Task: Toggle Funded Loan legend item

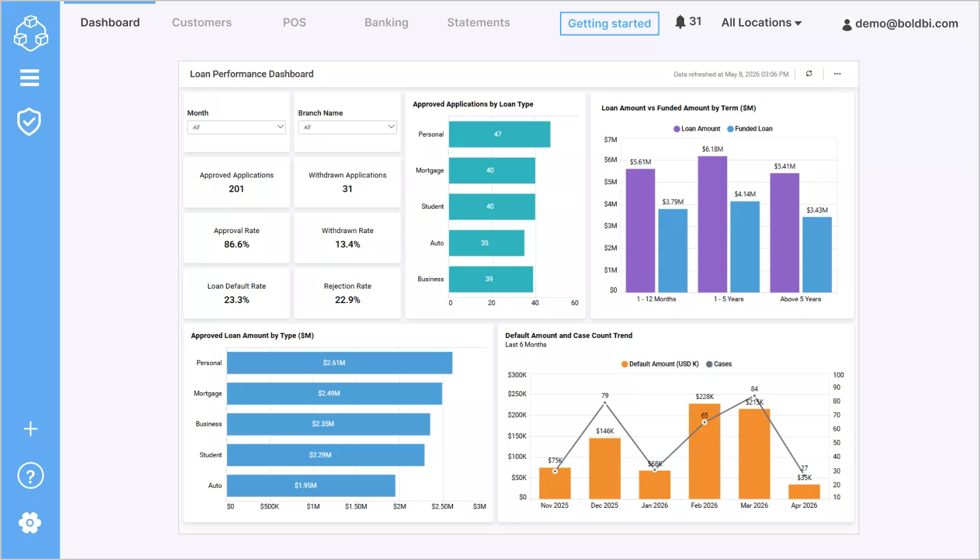Action: [750, 129]
